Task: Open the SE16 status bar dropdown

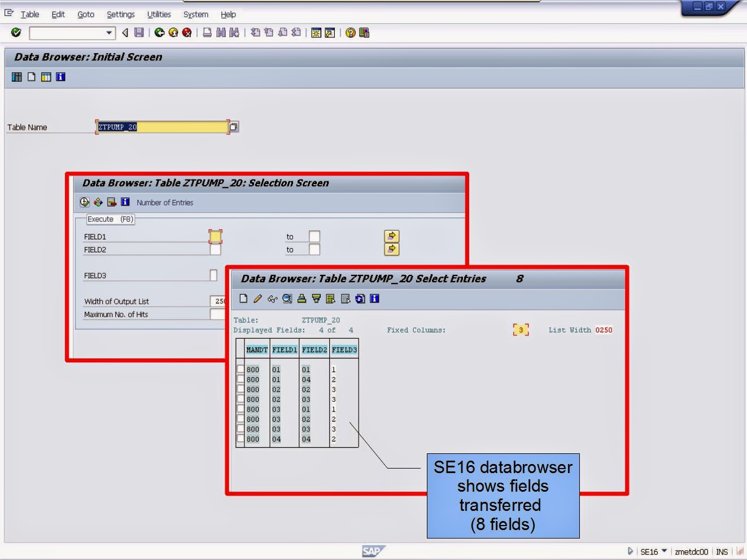Action: click(x=664, y=552)
